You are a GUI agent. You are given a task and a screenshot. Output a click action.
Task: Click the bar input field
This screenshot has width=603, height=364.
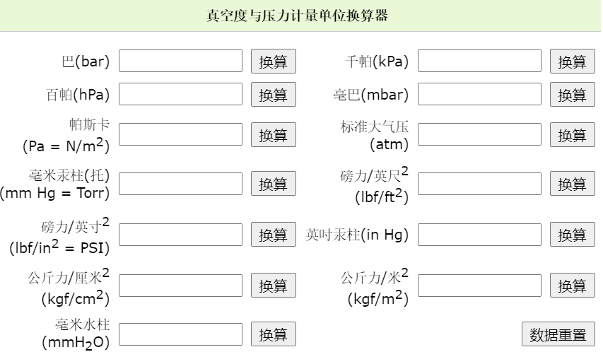tap(180, 61)
